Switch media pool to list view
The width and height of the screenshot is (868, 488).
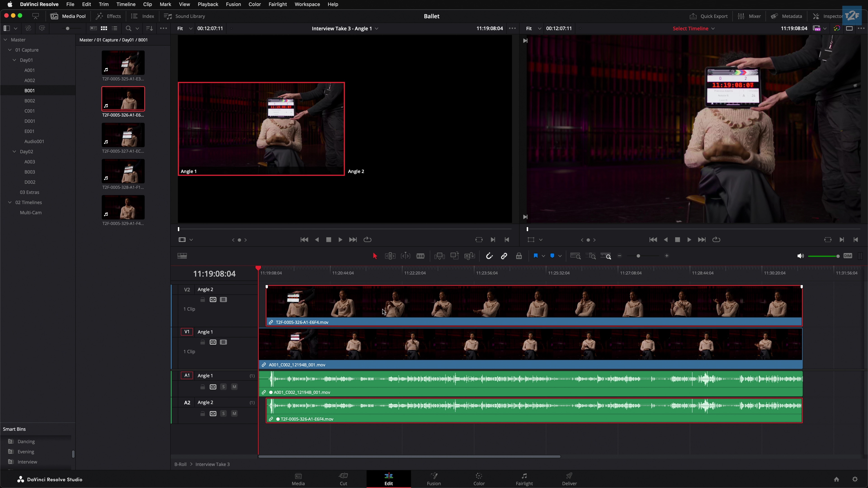pyautogui.click(x=115, y=28)
